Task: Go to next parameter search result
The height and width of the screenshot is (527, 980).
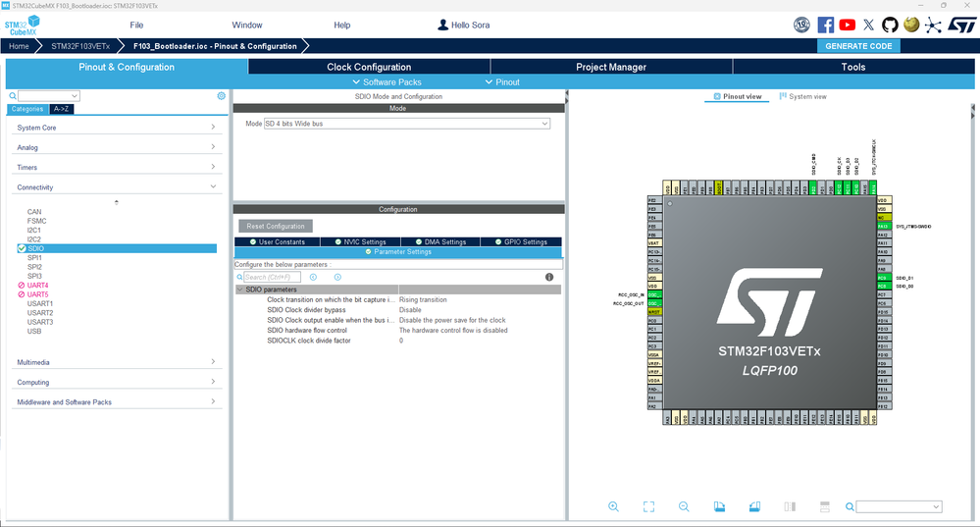Action: [x=337, y=277]
